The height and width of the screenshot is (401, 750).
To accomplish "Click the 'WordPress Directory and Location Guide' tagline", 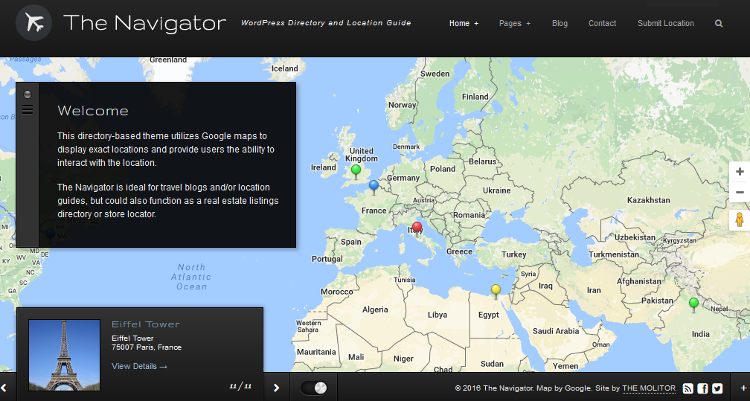I will 326,22.
